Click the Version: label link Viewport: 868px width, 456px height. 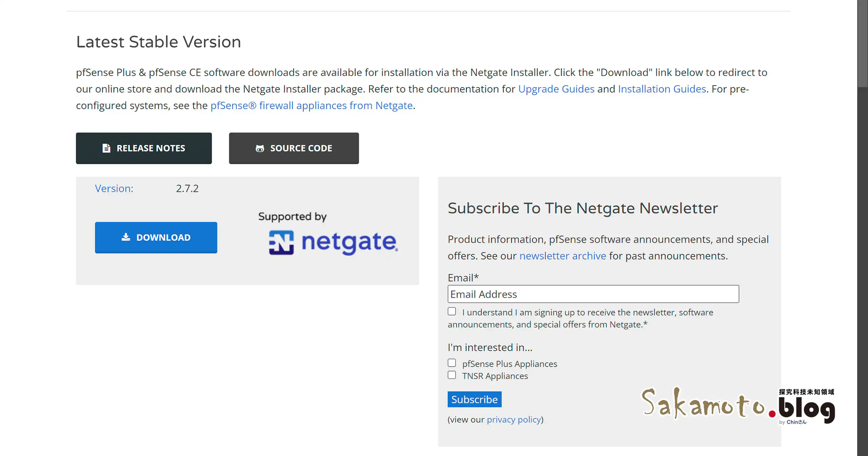pyautogui.click(x=114, y=189)
